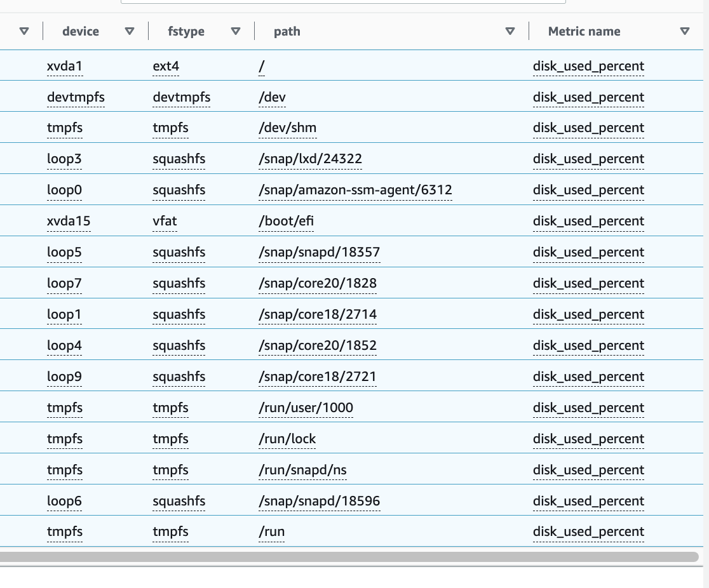Open disk_used_percent metric in the first row

(x=588, y=65)
